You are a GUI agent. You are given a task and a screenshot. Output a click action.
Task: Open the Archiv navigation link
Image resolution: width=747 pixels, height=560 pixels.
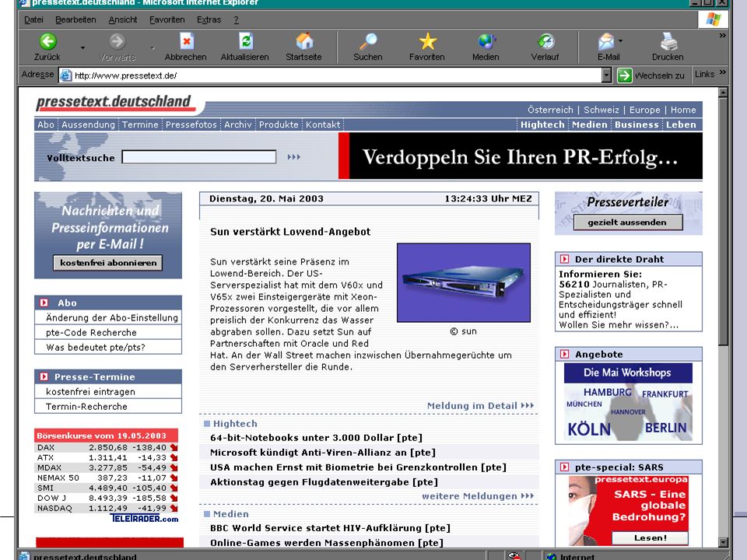coord(238,124)
